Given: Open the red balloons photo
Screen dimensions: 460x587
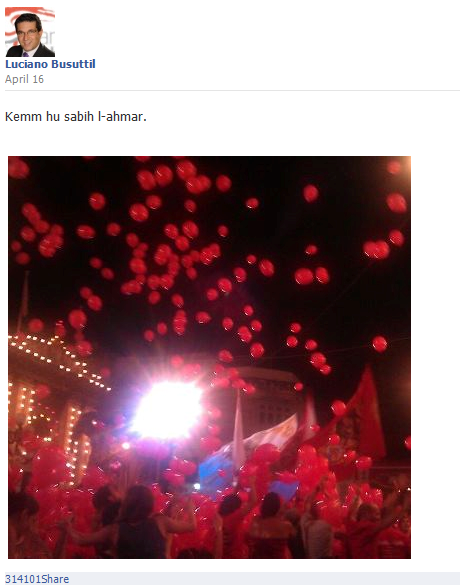Looking at the screenshot, I should pyautogui.click(x=209, y=357).
